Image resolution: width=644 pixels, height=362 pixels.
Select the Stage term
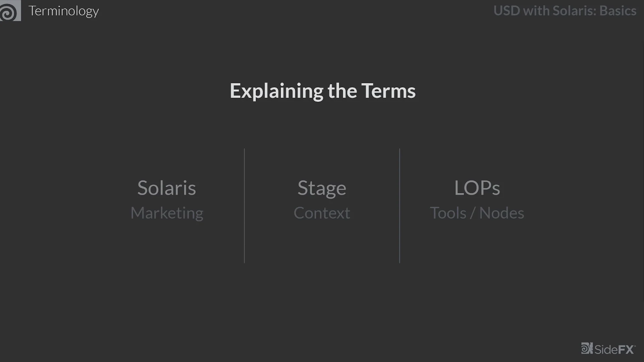322,188
